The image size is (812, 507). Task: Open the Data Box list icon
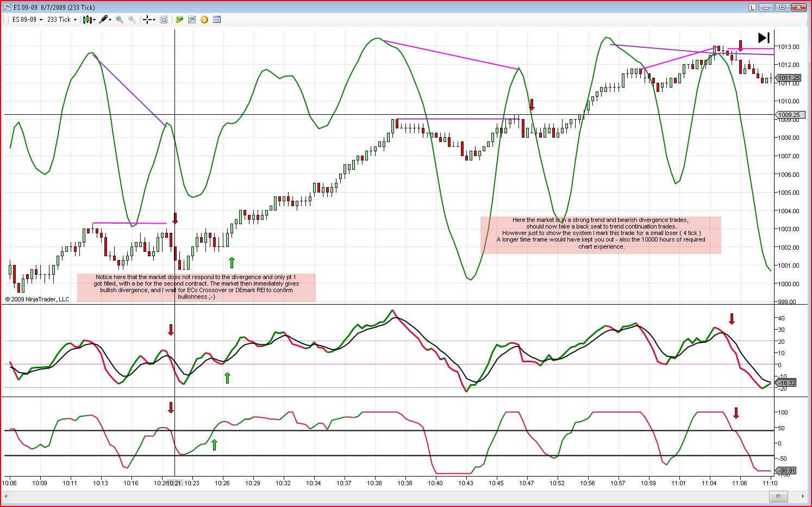point(217,20)
